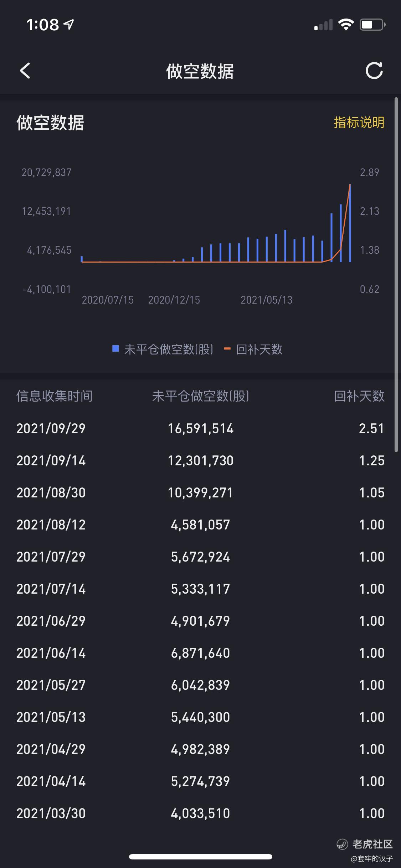Select days-to-cover value 1.05

pyautogui.click(x=372, y=492)
